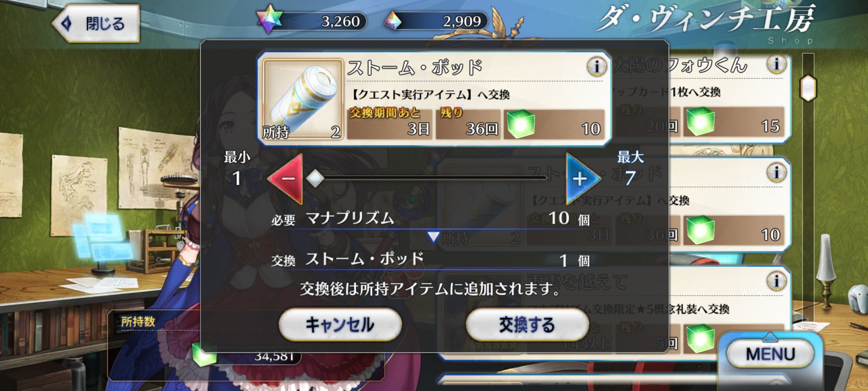Open info icon on second ストーム・ポッド listing
Image resolution: width=868 pixels, height=391 pixels.
click(776, 172)
